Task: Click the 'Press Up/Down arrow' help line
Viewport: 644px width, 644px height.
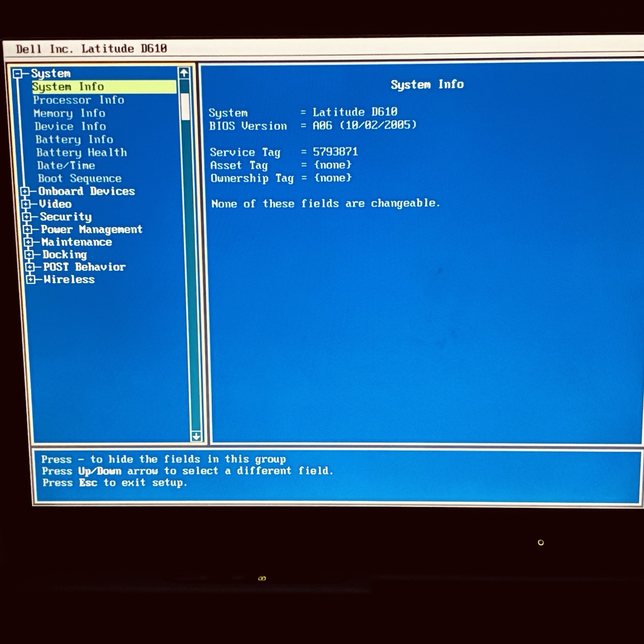Action: coord(188,471)
